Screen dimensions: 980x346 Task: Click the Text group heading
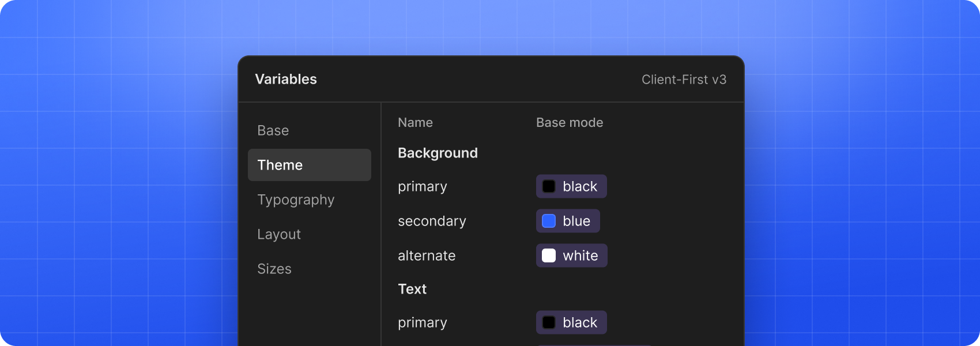[x=412, y=289]
